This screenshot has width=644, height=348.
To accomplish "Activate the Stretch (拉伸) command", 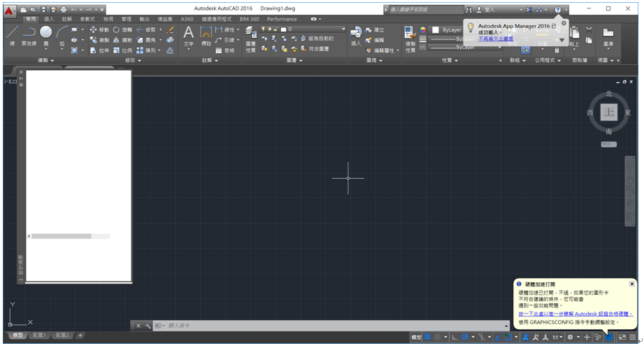I will [x=99, y=50].
